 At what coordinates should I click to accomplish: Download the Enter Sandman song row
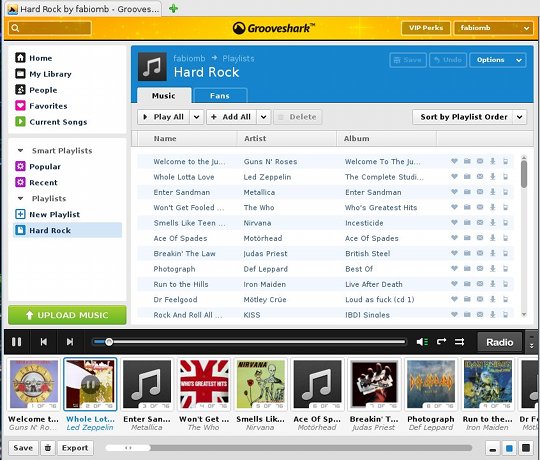tap(493, 192)
